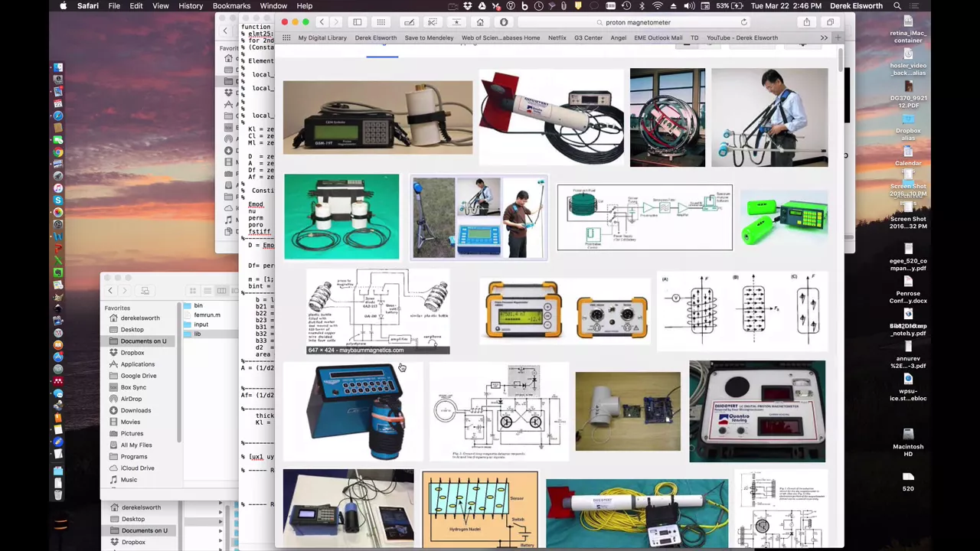Open the Window menu
980x551 pixels.
tap(273, 6)
